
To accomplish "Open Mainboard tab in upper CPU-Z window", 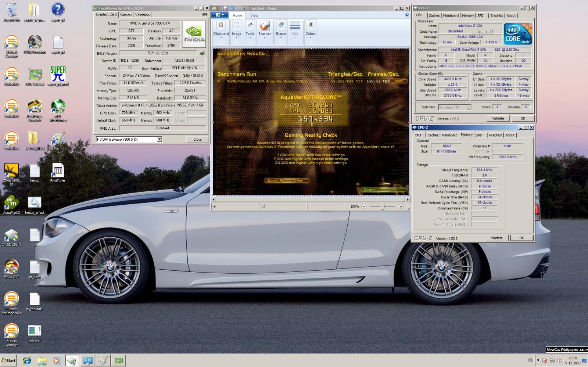I will 451,15.
